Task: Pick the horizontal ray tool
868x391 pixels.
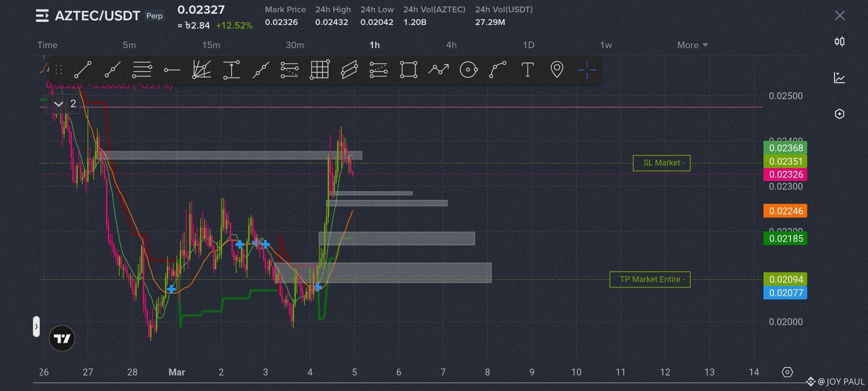Action: click(172, 70)
